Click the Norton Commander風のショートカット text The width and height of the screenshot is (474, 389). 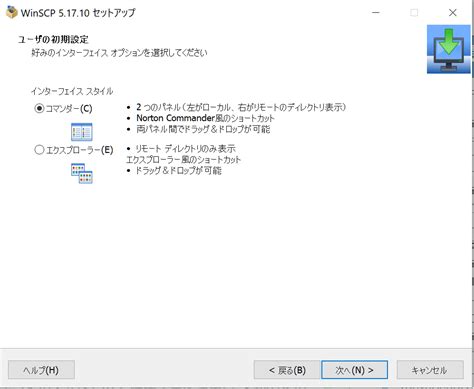tap(205, 118)
